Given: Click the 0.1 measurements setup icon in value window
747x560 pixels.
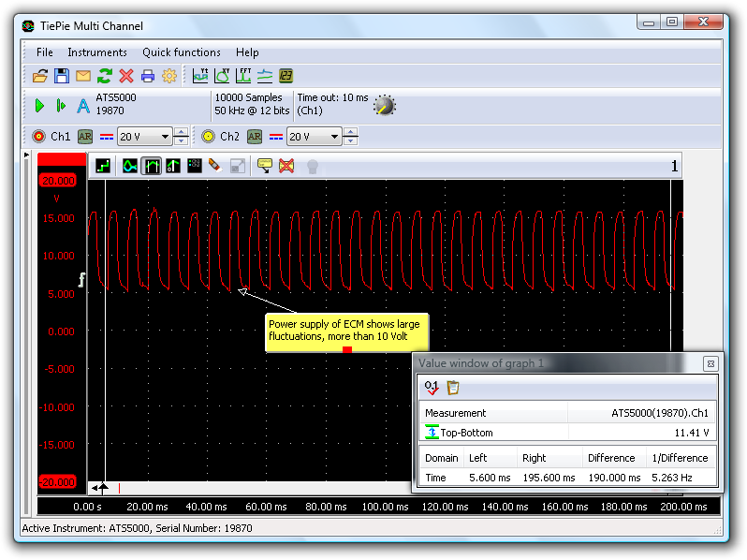Looking at the screenshot, I should pyautogui.click(x=432, y=388).
